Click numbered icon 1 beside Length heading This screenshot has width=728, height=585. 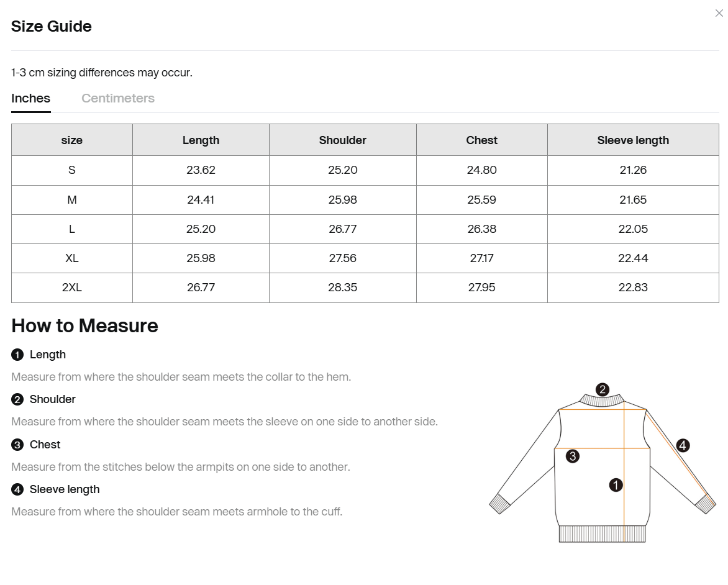pyautogui.click(x=17, y=355)
